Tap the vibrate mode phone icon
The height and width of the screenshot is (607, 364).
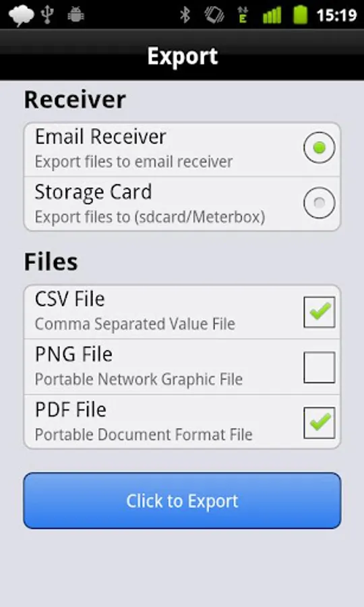point(214,15)
